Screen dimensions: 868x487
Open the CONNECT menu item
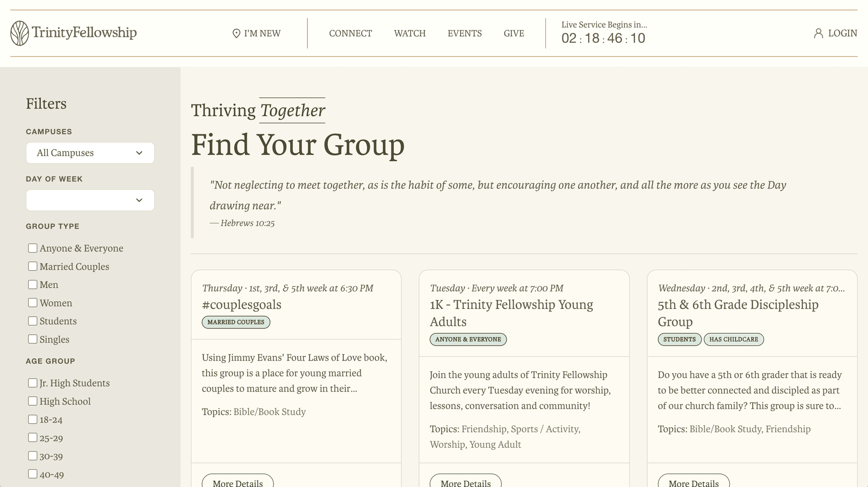tap(350, 33)
